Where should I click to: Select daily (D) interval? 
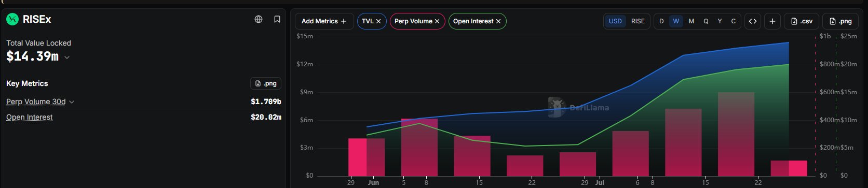[x=661, y=21]
